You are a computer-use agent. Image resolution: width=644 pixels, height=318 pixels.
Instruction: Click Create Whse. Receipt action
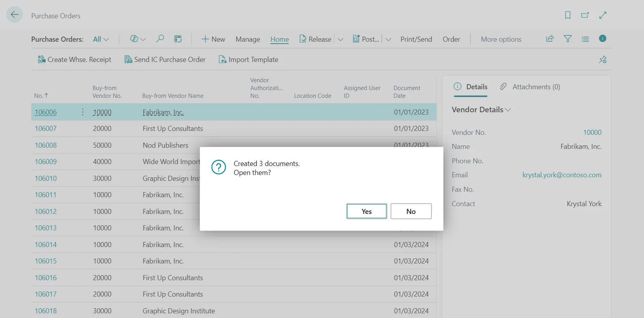pyautogui.click(x=74, y=59)
